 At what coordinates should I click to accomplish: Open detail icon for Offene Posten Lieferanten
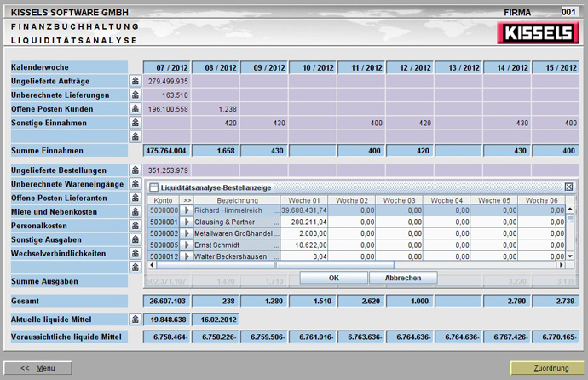(x=135, y=198)
